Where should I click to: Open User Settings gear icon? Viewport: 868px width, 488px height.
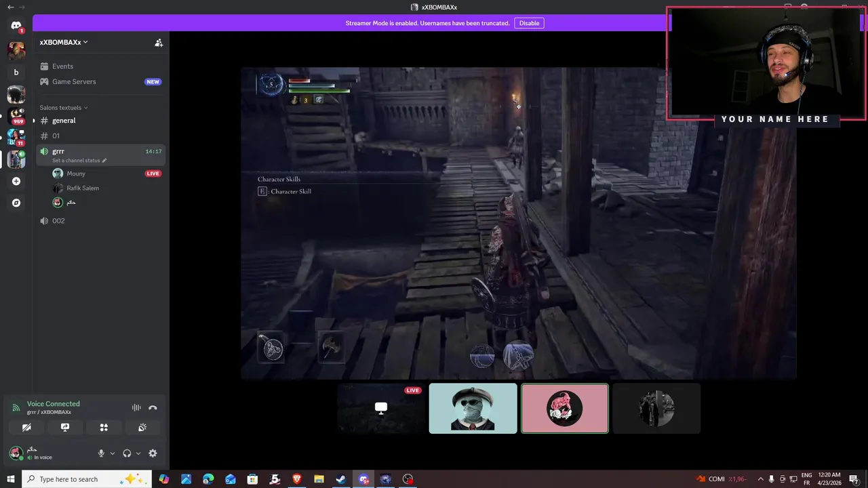pos(153,453)
